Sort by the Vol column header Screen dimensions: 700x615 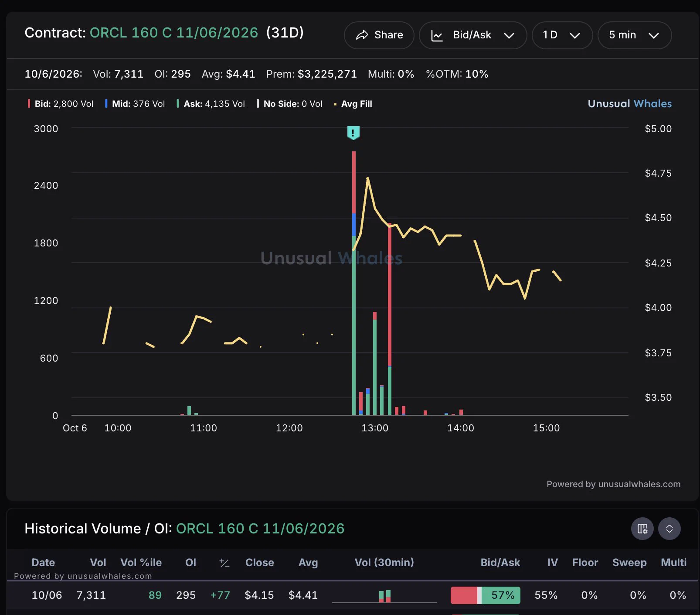point(98,563)
